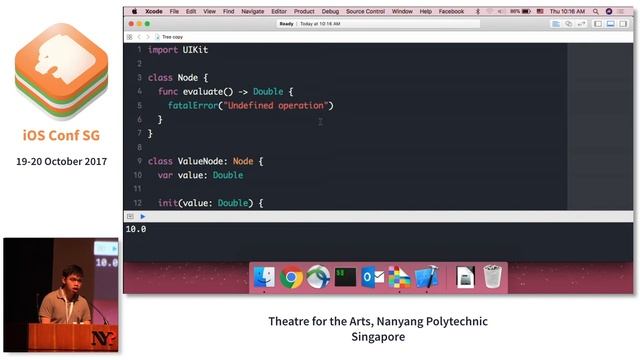
Task: Toggle the Utilities inspector panel
Action: [623, 24]
